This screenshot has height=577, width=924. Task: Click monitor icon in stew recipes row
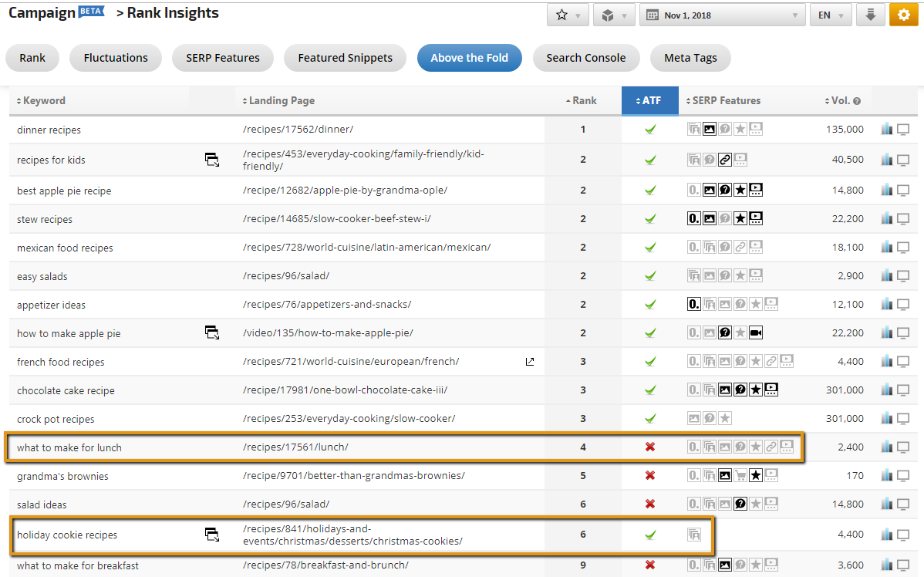tap(903, 219)
